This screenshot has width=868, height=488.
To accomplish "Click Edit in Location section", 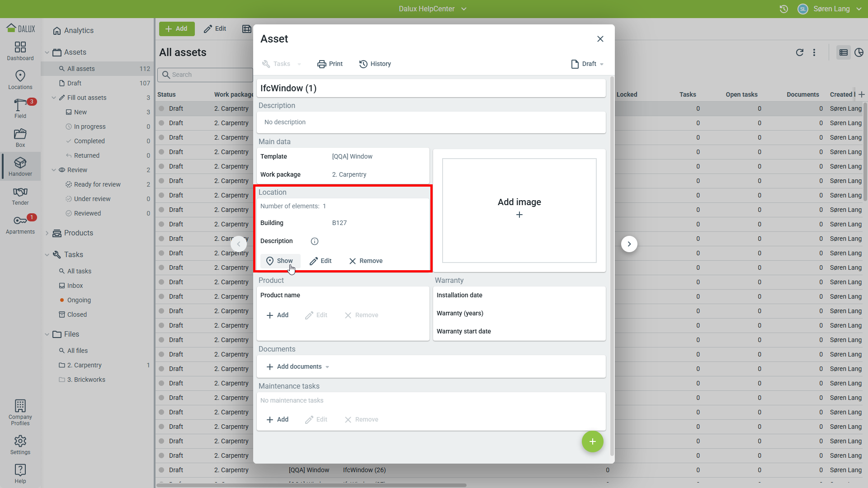I will click(321, 261).
